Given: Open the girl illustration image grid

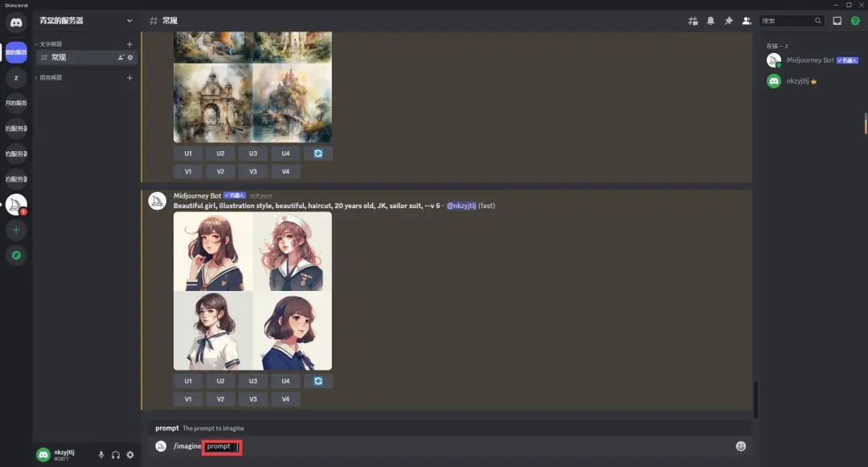Looking at the screenshot, I should 253,291.
